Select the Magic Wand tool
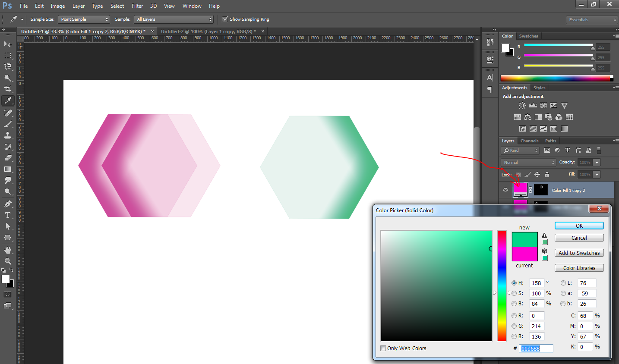Image resolution: width=619 pixels, height=364 pixels. point(8,78)
